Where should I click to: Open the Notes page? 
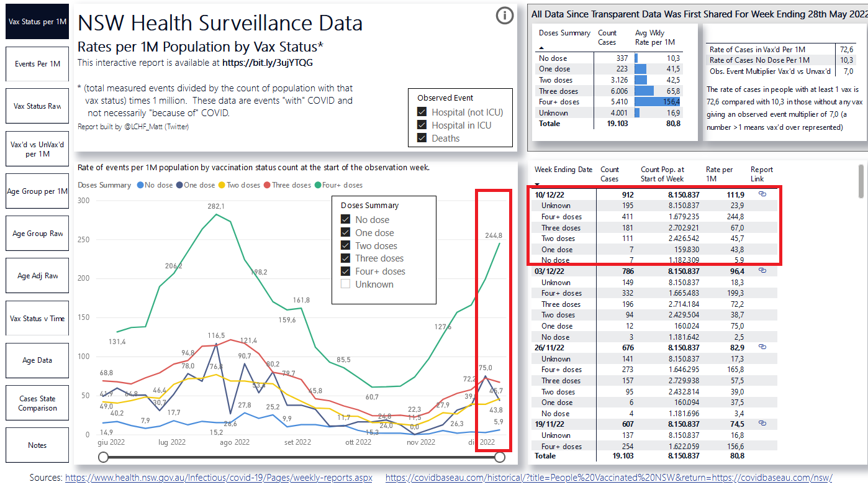(37, 445)
